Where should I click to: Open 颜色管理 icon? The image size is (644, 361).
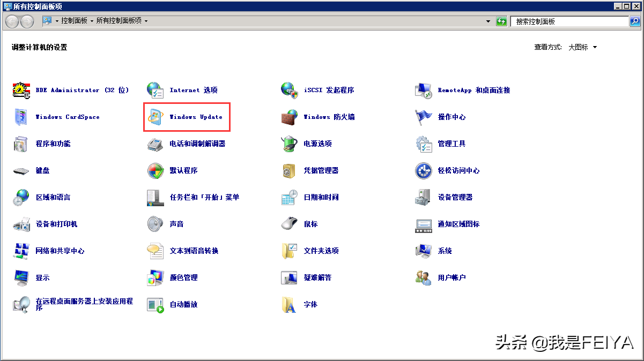(156, 277)
